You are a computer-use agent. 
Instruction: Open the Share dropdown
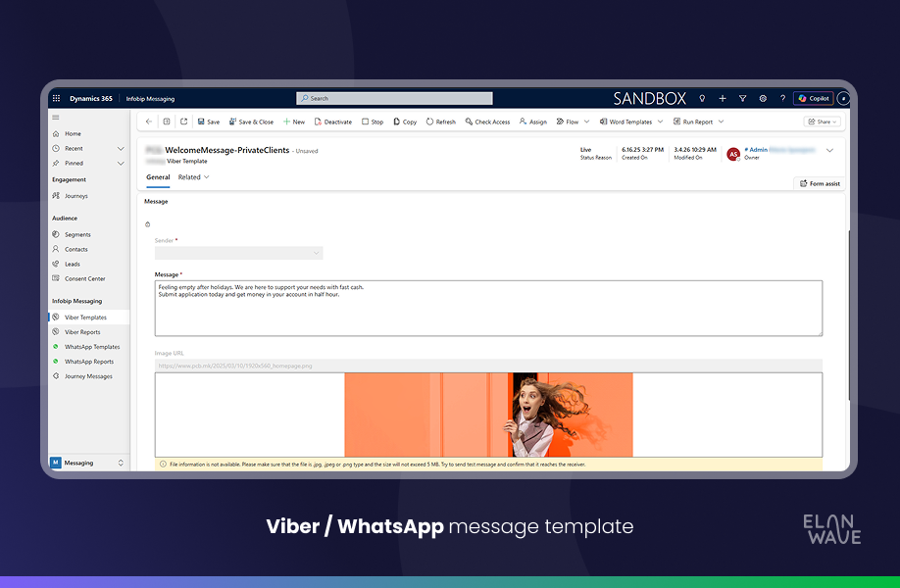[824, 122]
